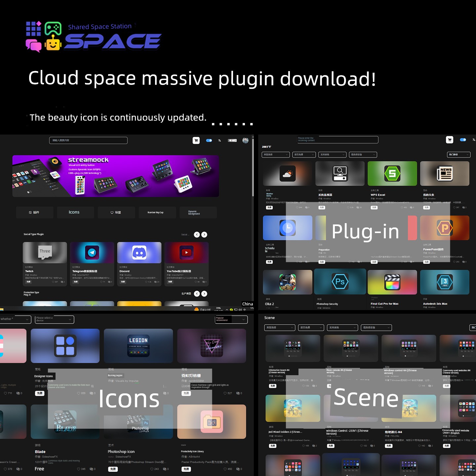Click the translate language icon beside the VIP badge
The image size is (476, 476).
pyautogui.click(x=219, y=140)
